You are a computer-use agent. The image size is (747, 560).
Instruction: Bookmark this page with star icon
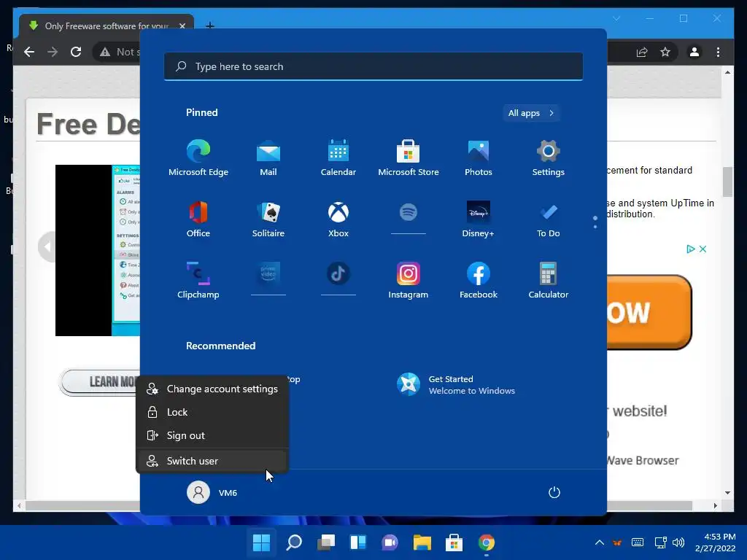point(665,52)
